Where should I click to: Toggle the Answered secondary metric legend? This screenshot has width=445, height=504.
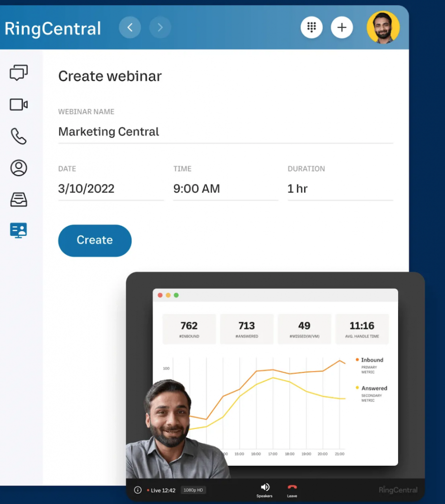pyautogui.click(x=372, y=388)
